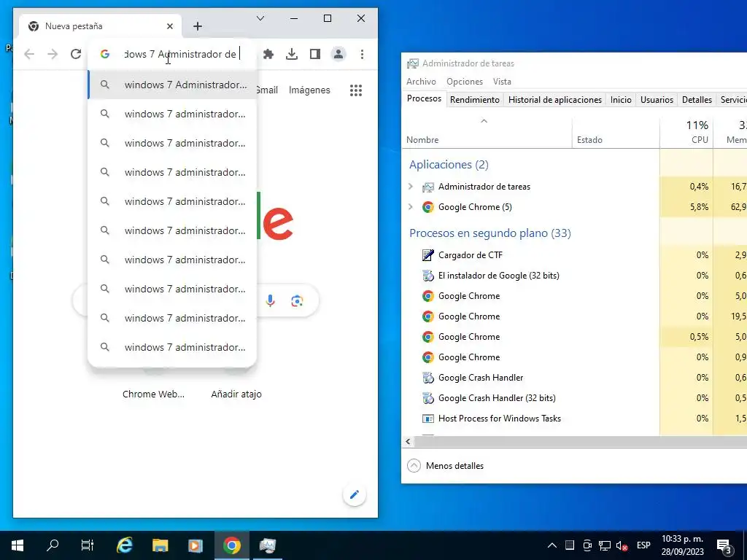
Task: Switch to Usuarios tab
Action: [657, 99]
